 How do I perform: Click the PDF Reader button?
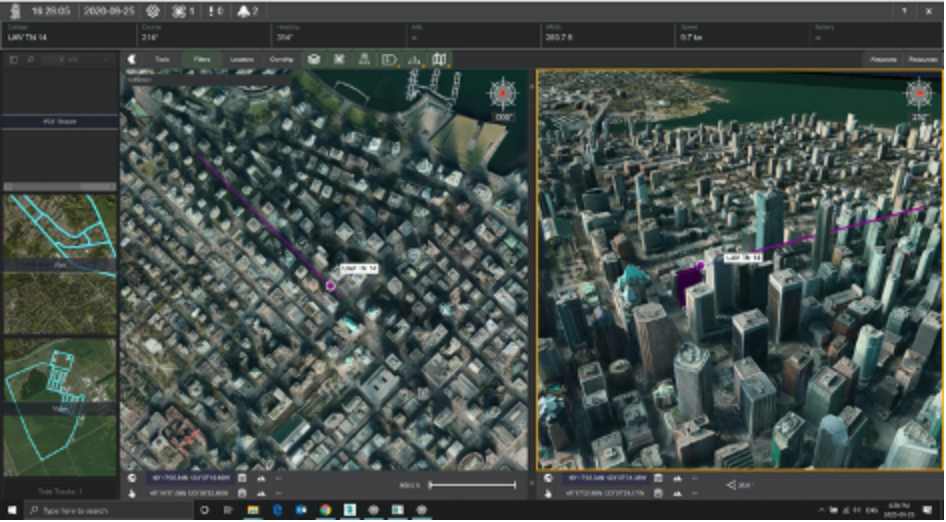pyautogui.click(x=59, y=121)
